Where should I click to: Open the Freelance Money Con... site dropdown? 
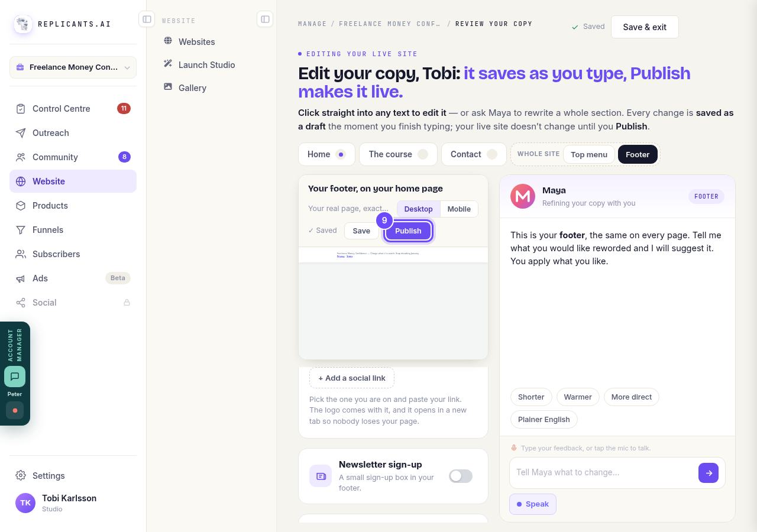click(x=73, y=67)
